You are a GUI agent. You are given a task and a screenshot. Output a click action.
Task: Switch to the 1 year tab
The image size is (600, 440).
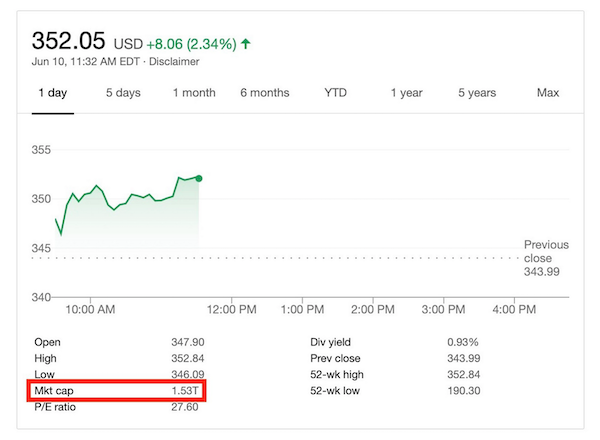click(406, 93)
